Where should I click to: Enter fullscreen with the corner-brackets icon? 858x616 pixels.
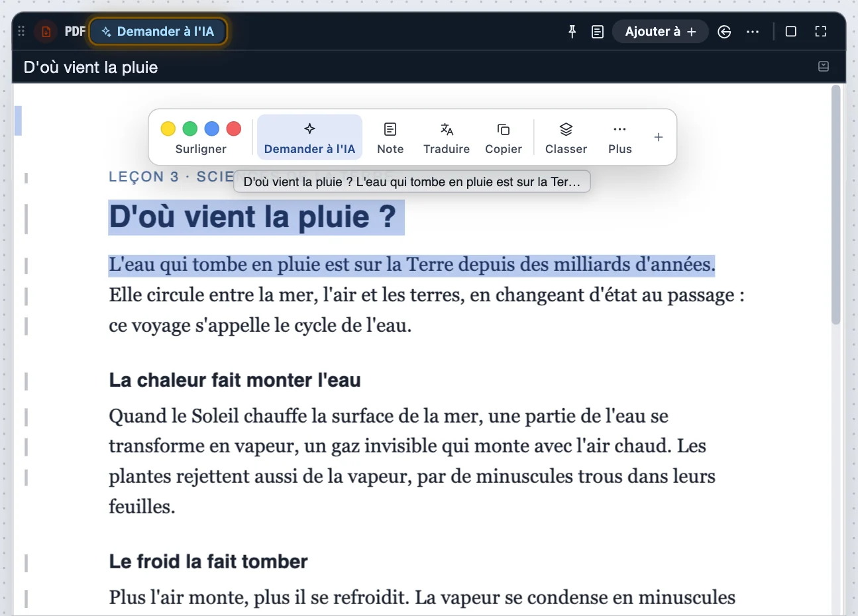(x=821, y=31)
